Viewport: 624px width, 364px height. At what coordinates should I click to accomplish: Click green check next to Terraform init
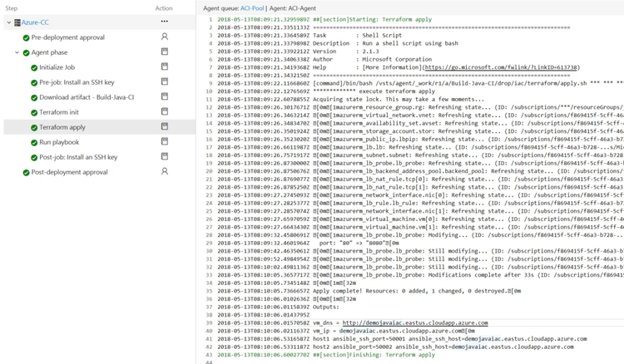tap(34, 113)
